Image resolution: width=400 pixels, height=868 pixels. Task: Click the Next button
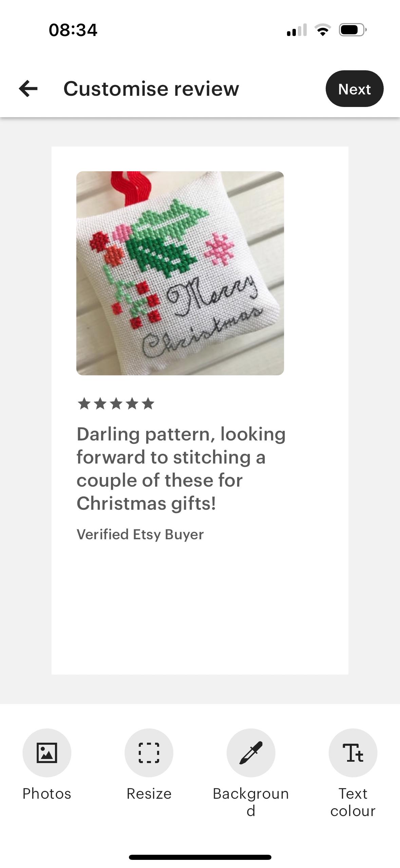point(355,89)
